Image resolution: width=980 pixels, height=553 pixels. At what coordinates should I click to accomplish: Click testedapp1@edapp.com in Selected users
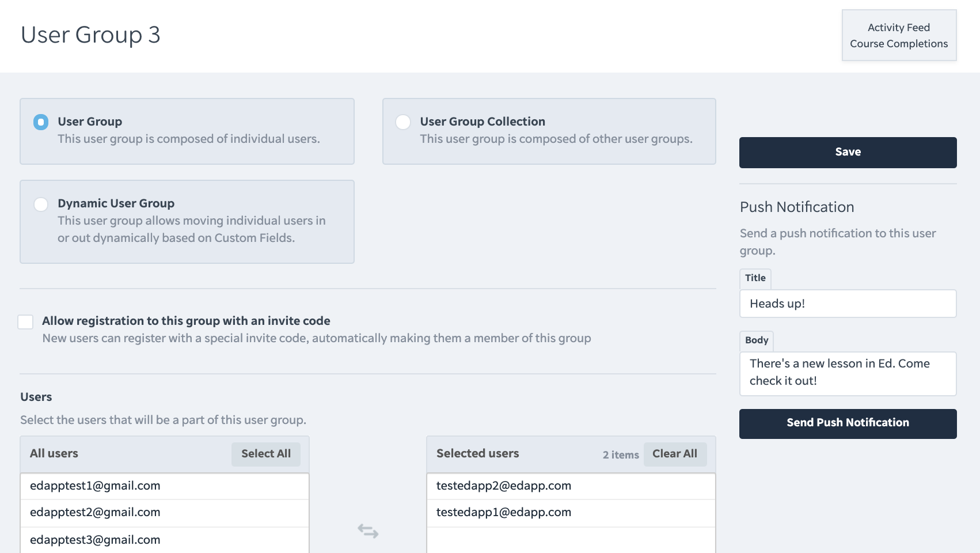(503, 513)
